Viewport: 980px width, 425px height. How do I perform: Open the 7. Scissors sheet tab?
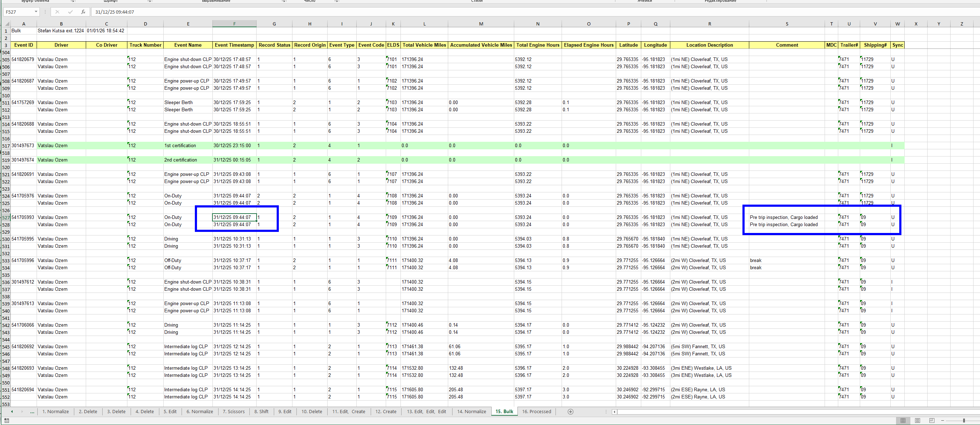coord(234,411)
